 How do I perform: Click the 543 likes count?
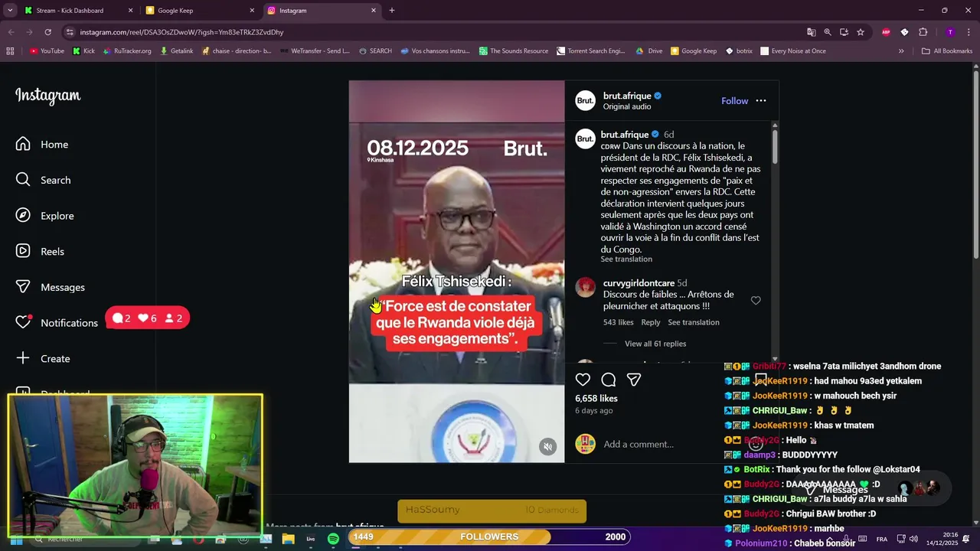click(x=618, y=322)
